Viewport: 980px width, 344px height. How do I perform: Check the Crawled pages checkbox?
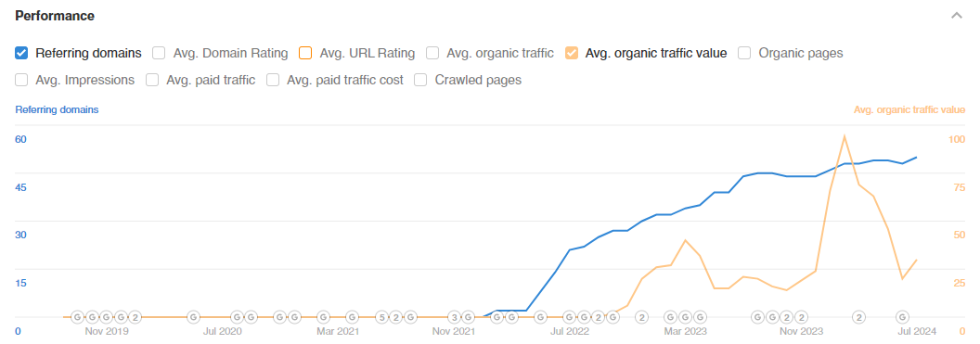click(420, 80)
